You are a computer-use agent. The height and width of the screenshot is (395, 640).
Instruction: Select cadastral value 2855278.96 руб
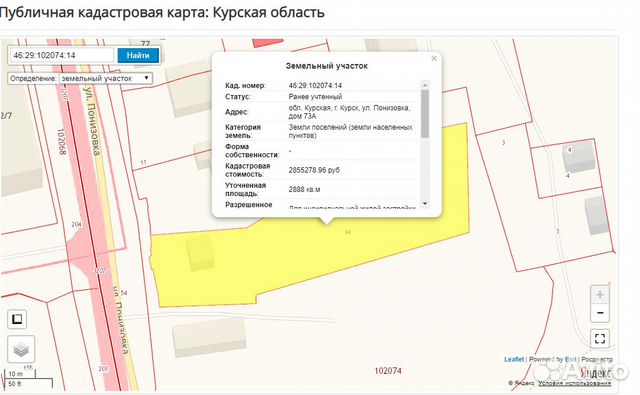point(314,170)
